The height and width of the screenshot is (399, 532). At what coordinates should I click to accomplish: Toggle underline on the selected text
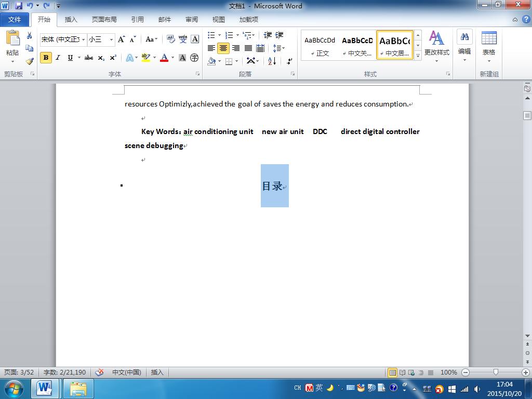(x=70, y=58)
